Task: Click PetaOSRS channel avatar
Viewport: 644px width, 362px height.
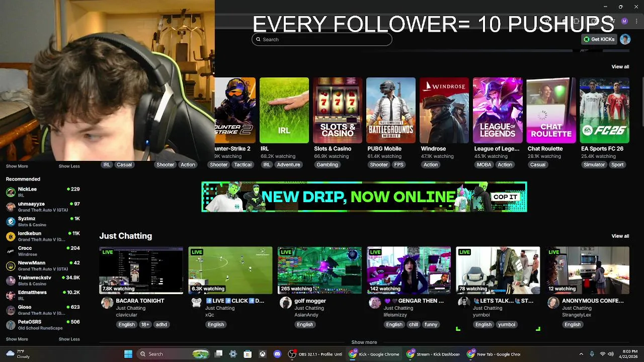Action: click(x=11, y=324)
